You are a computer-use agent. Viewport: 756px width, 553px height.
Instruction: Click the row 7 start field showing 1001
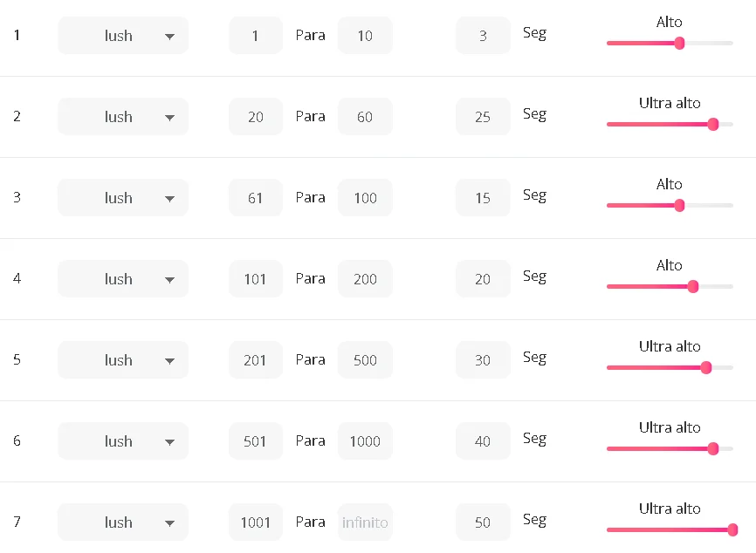[256, 522]
